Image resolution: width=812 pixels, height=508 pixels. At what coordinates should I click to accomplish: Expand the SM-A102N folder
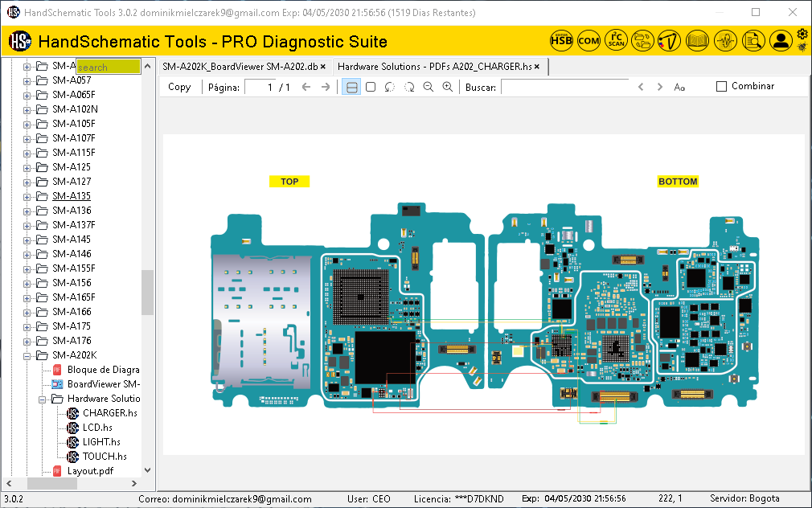click(27, 110)
